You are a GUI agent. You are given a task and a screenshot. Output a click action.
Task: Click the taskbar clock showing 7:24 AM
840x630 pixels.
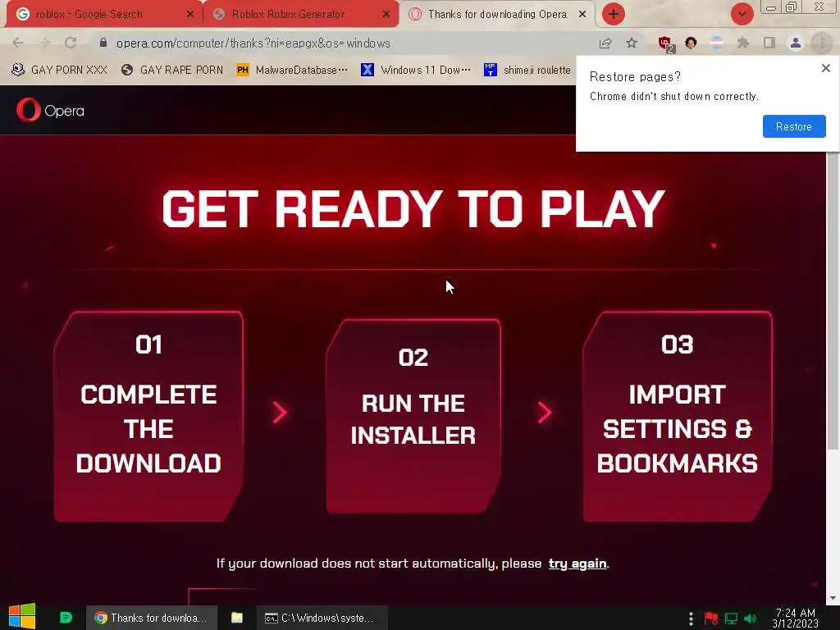click(x=796, y=619)
